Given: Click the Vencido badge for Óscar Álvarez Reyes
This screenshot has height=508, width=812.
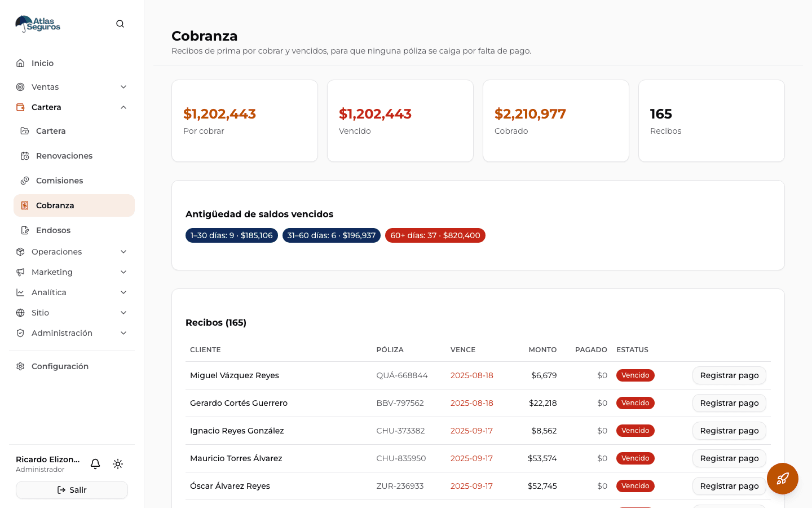Looking at the screenshot, I should coord(636,486).
